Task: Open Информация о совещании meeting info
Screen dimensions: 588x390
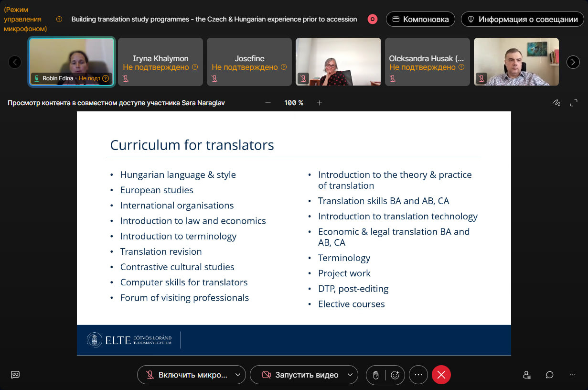Action: 522,19
